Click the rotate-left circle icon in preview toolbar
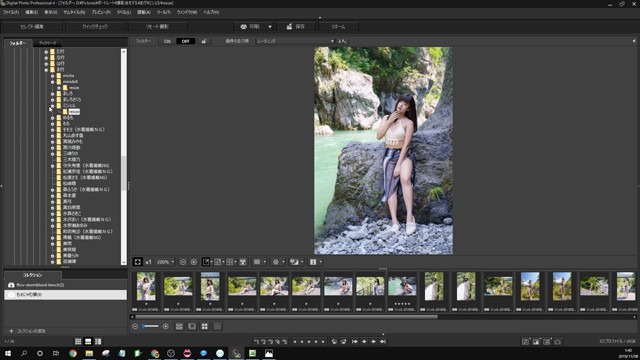 coord(183,262)
